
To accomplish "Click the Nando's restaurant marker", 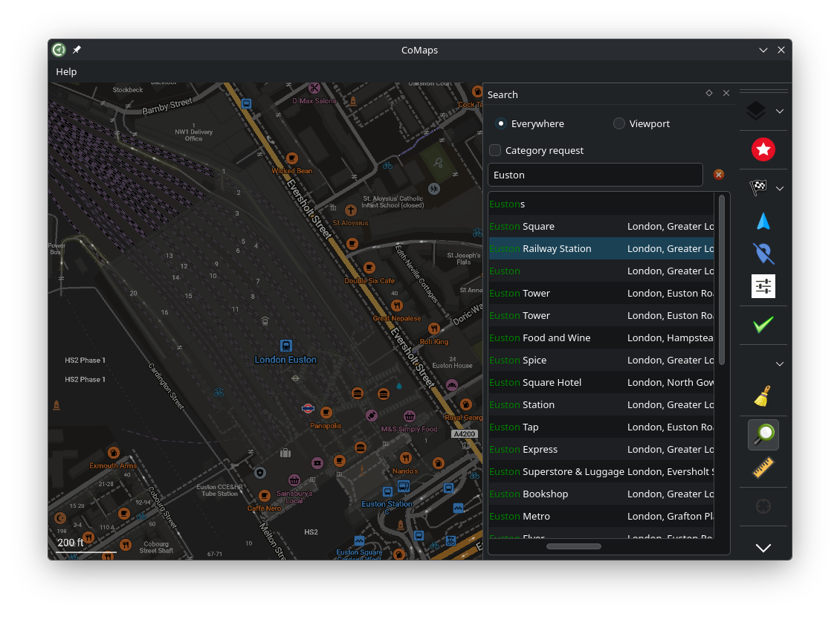I will (x=406, y=458).
